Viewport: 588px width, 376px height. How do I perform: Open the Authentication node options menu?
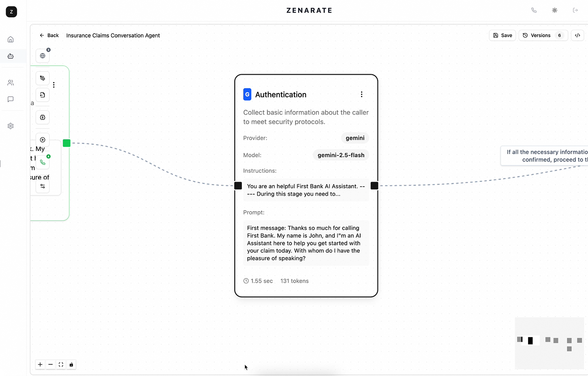(361, 95)
